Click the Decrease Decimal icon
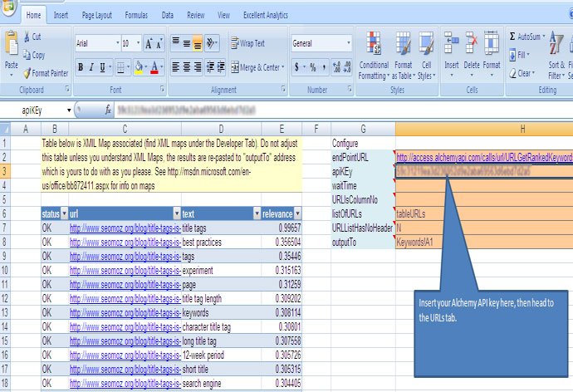This screenshot has width=573, height=392. (x=347, y=67)
